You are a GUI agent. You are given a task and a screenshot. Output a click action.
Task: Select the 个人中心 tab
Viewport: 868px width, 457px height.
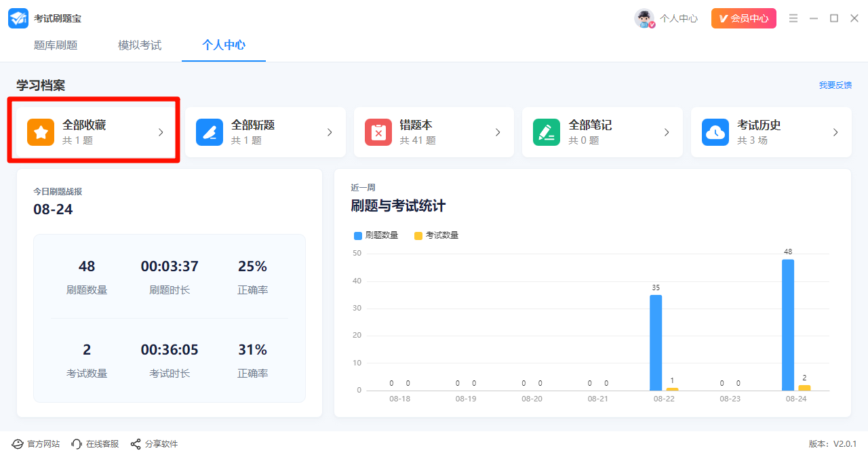tap(224, 45)
